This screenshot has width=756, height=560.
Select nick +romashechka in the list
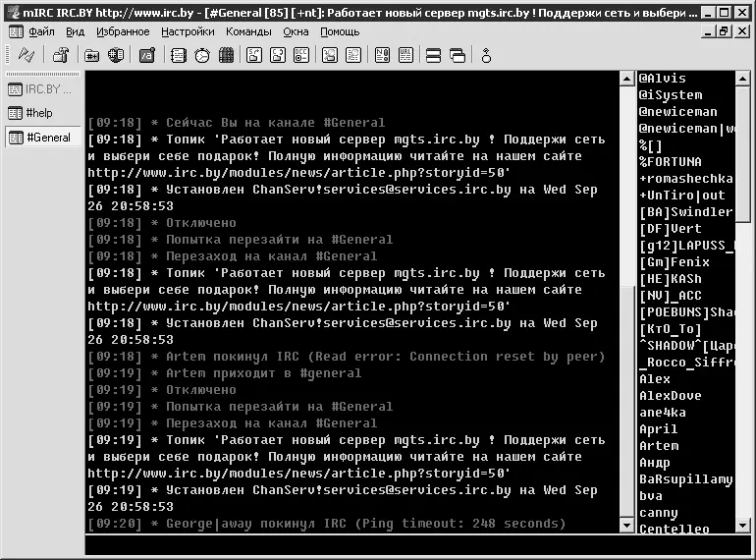click(x=686, y=179)
